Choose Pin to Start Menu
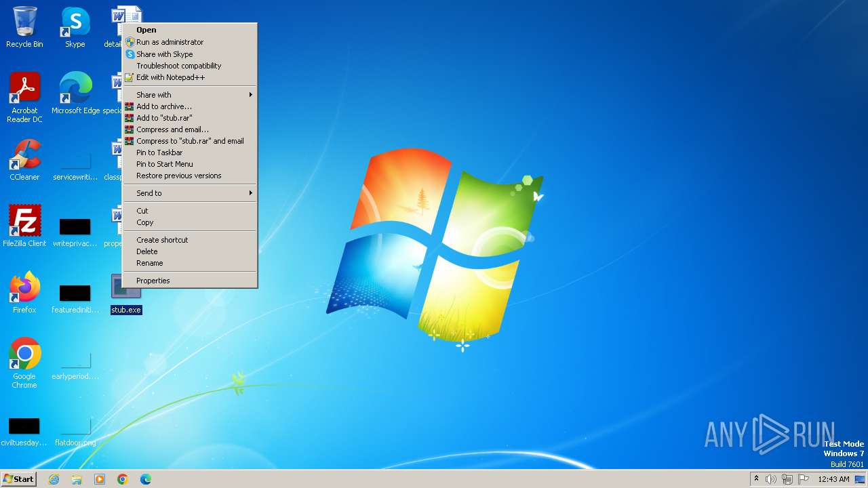 190,164
